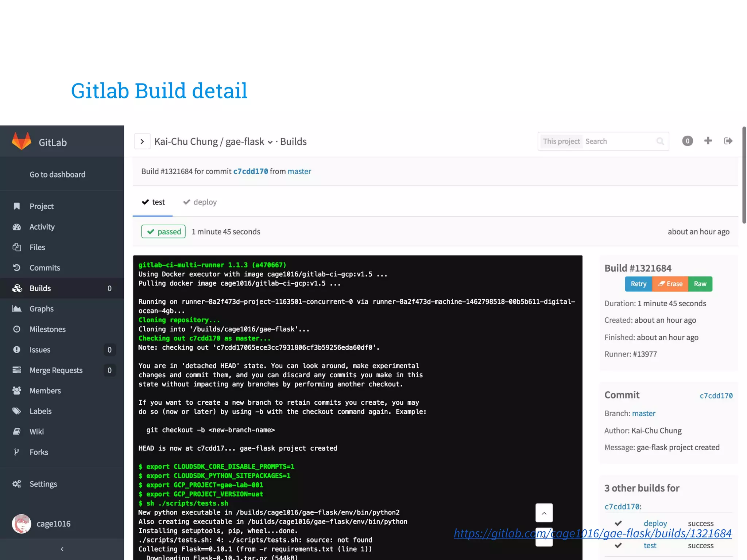Open the Project sidebar bookmark icon
Viewport: 747px width, 560px height.
(17, 206)
